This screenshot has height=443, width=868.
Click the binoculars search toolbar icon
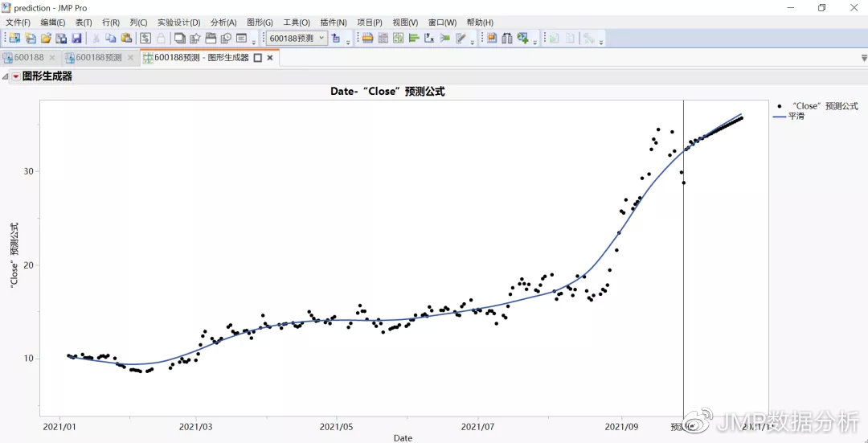click(x=507, y=39)
